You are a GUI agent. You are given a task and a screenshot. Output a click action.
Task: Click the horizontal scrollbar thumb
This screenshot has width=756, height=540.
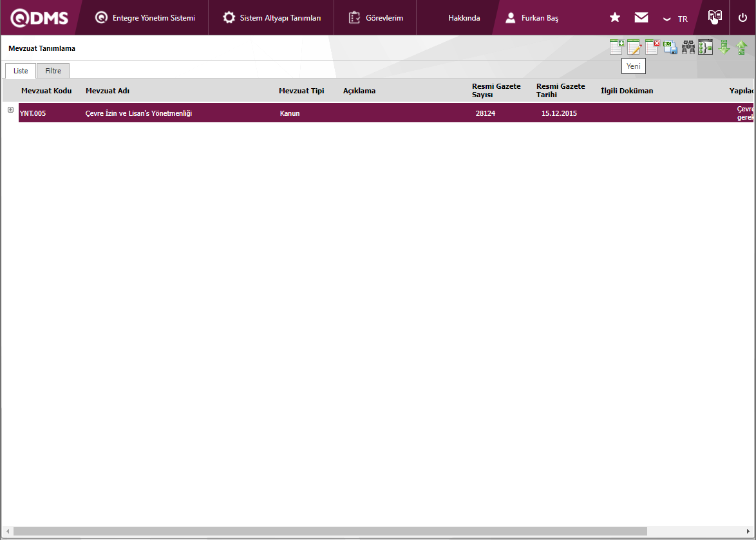pyautogui.click(x=330, y=531)
